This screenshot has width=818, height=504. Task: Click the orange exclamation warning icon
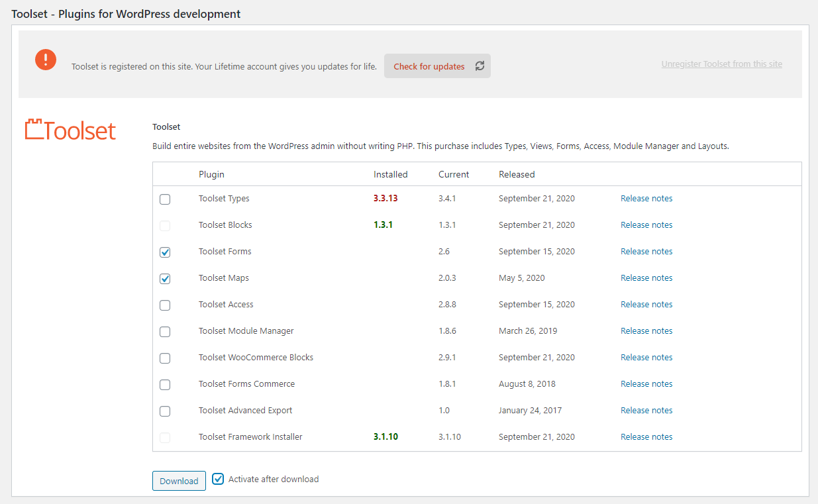coord(46,60)
